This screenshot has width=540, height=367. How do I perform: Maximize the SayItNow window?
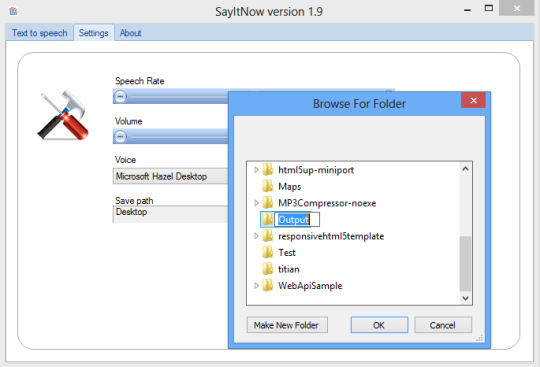(489, 8)
